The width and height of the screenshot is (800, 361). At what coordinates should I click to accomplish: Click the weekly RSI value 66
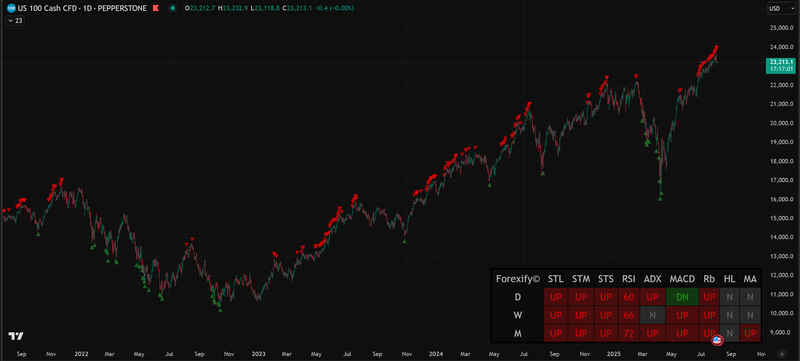629,315
